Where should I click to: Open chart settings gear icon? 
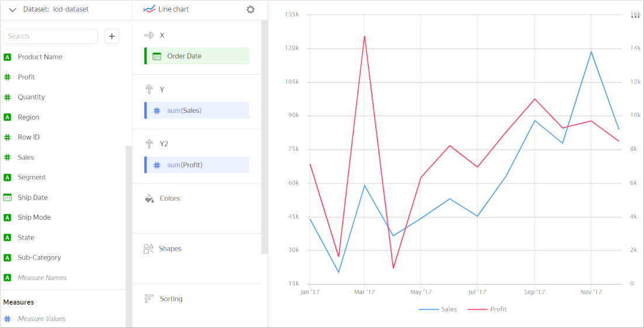click(x=251, y=10)
